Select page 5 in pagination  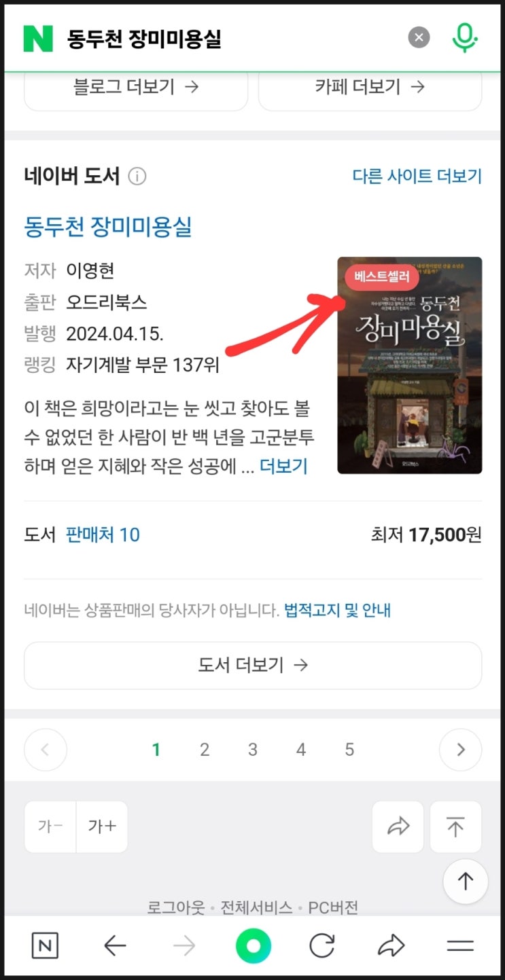tap(349, 750)
